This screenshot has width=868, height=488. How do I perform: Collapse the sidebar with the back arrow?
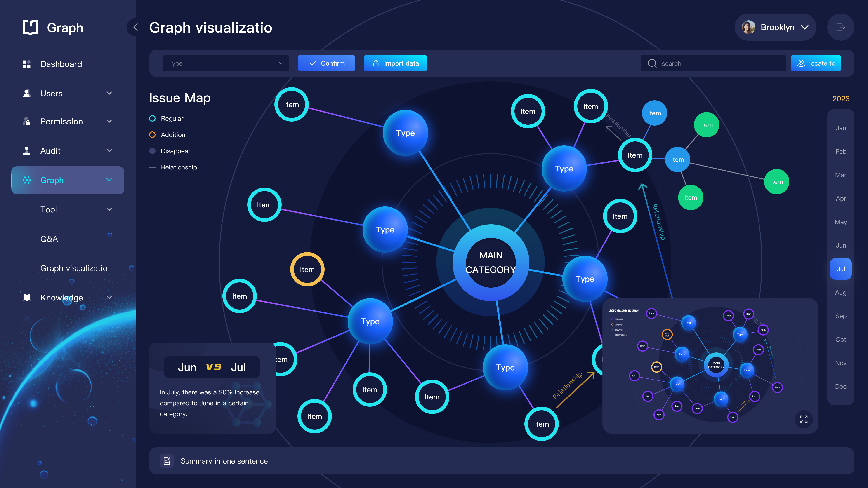pyautogui.click(x=135, y=27)
